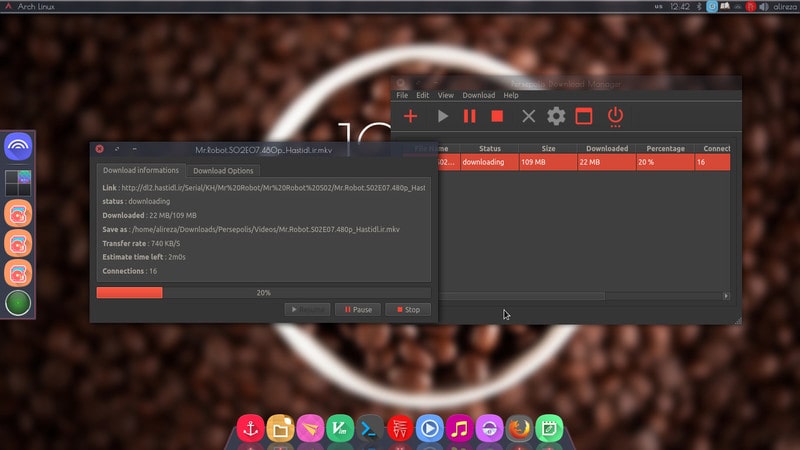Switch to Download Options tab

click(223, 171)
